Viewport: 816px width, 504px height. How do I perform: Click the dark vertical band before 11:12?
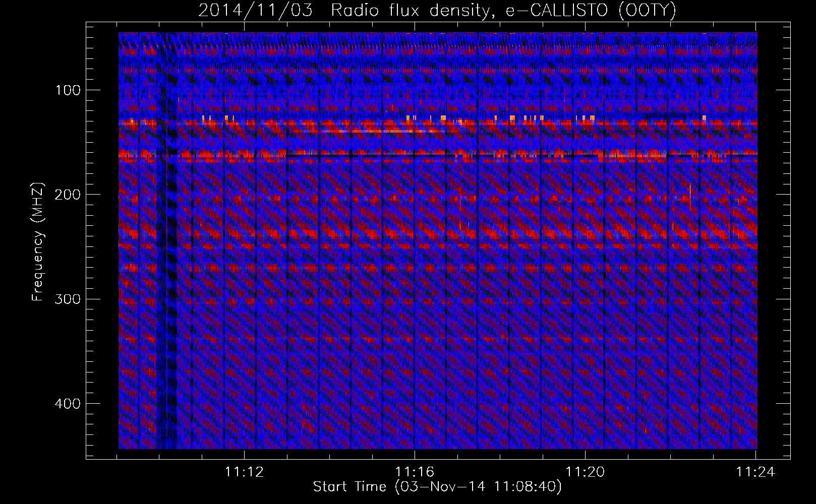point(166,252)
